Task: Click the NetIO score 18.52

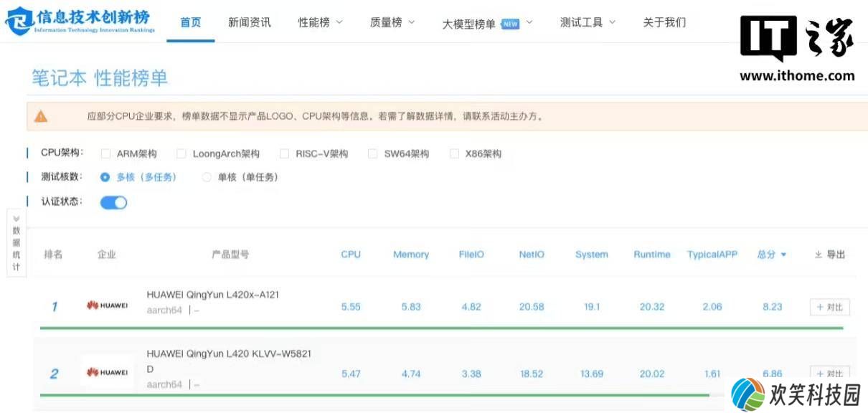Action: pyautogui.click(x=532, y=374)
